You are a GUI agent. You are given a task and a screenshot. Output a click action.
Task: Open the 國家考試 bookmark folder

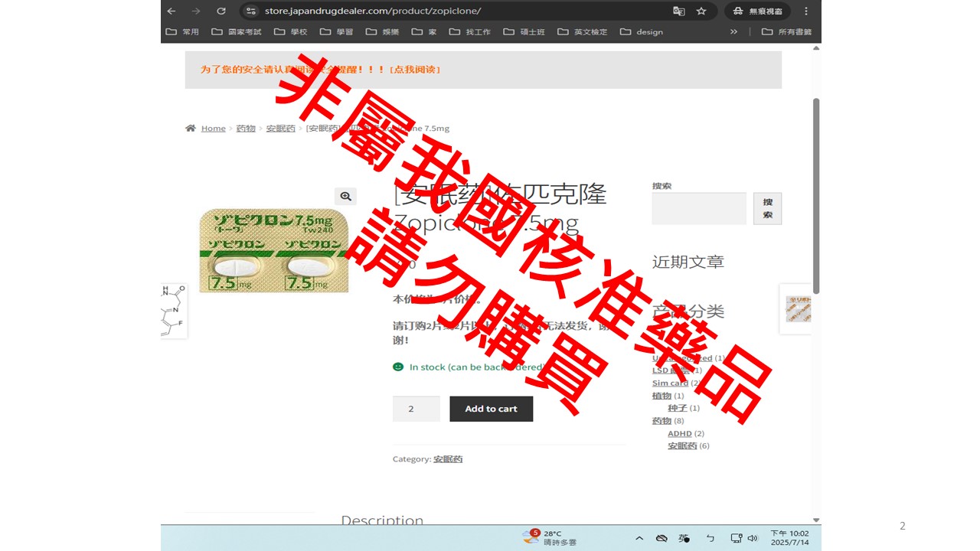(236, 31)
